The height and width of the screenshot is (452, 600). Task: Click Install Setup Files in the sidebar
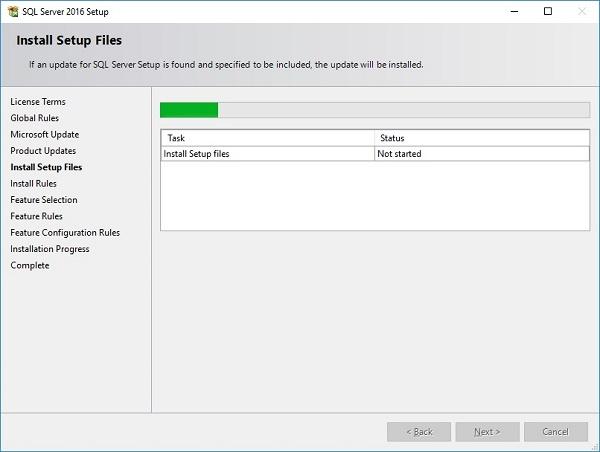[x=46, y=167]
